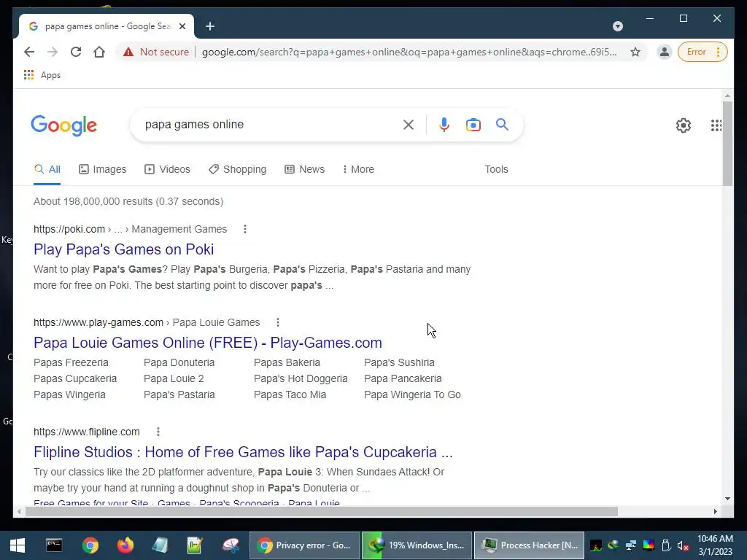Open a new tab with the plus button
This screenshot has width=747, height=560.
210,26
